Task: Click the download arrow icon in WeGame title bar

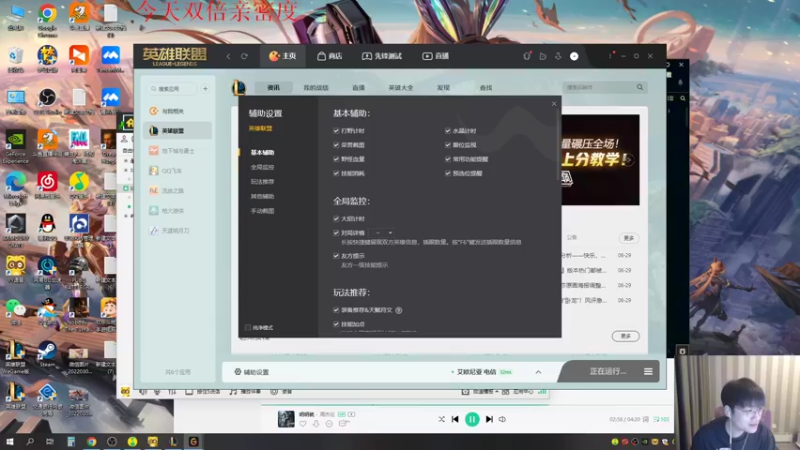Action: pos(558,56)
